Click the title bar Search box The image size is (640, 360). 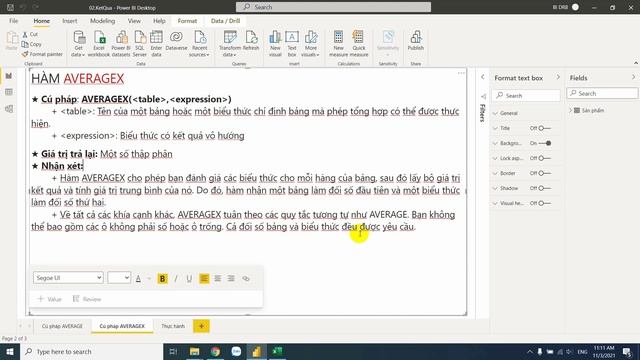(333, 7)
